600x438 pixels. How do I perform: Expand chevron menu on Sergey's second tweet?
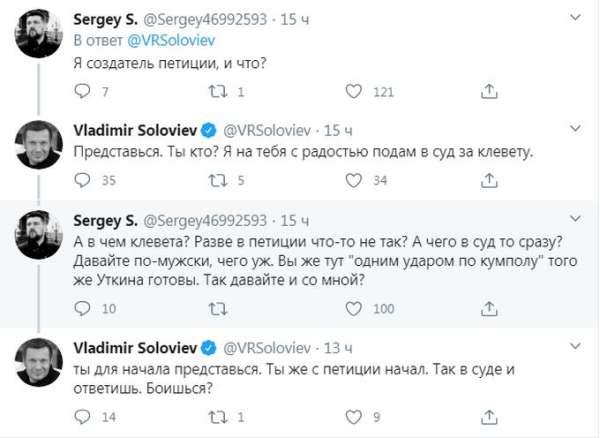[578, 219]
